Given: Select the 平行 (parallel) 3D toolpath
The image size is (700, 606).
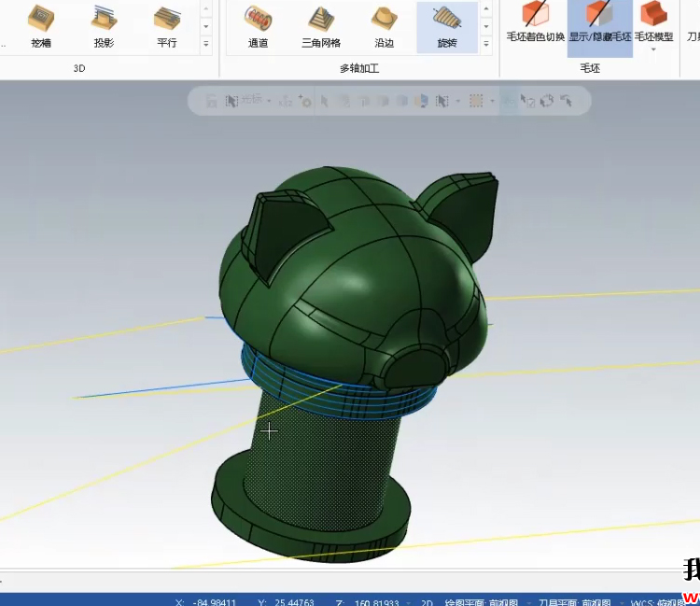Looking at the screenshot, I should click(166, 27).
